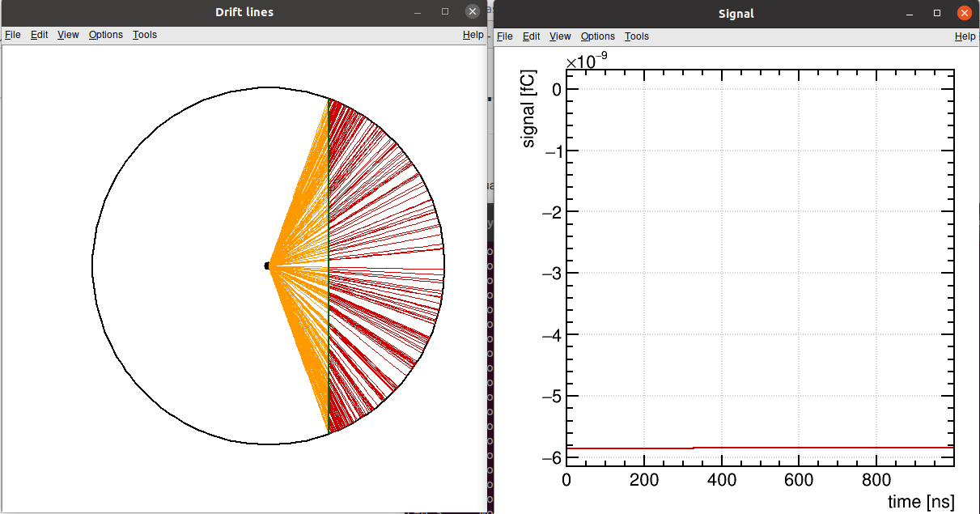
Task: Open Tools menu in Signal window
Action: point(637,36)
